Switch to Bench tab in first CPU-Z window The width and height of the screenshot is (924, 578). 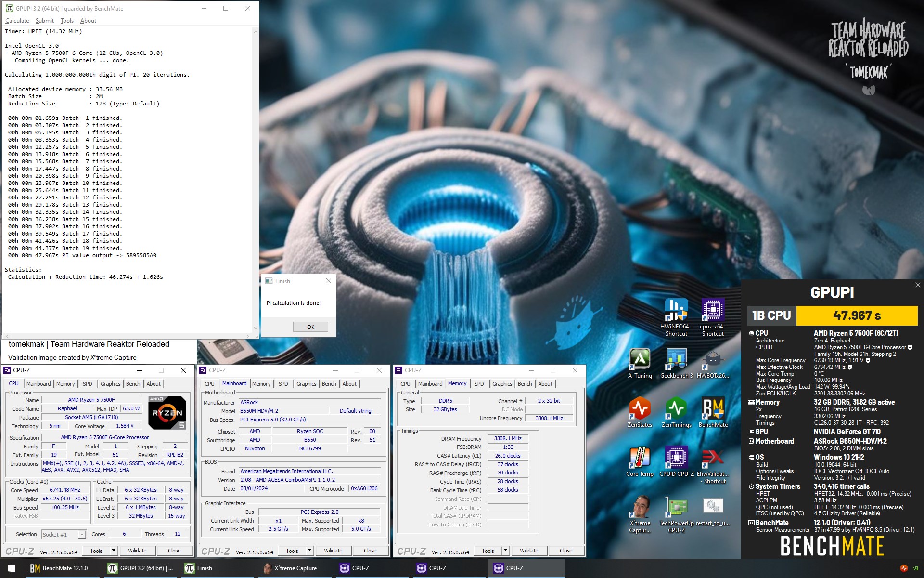pyautogui.click(x=133, y=384)
